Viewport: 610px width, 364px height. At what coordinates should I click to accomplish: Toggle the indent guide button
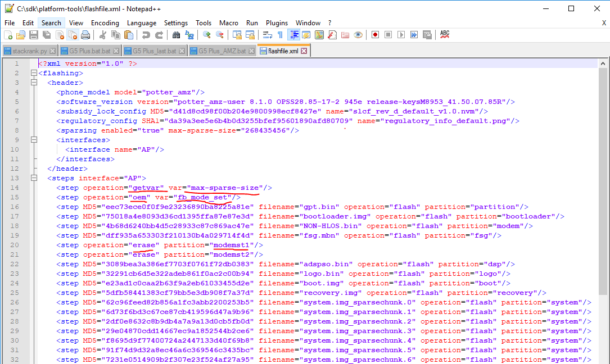pos(293,35)
